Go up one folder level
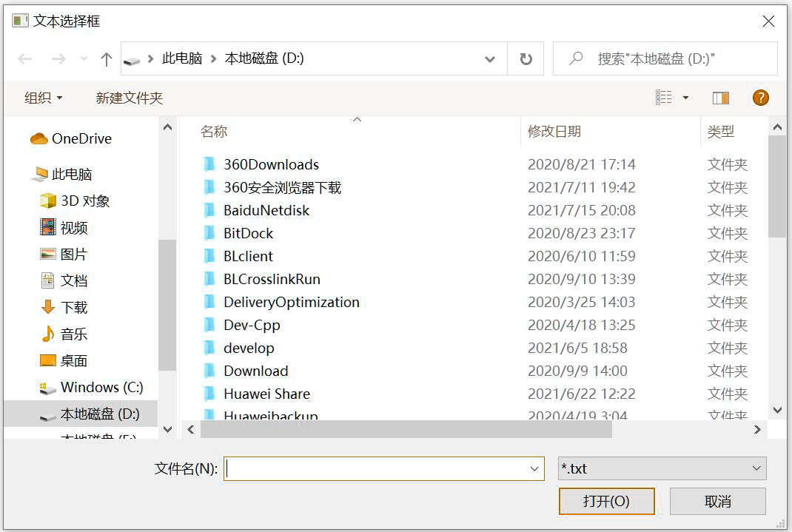The height and width of the screenshot is (532, 792). pyautogui.click(x=106, y=59)
